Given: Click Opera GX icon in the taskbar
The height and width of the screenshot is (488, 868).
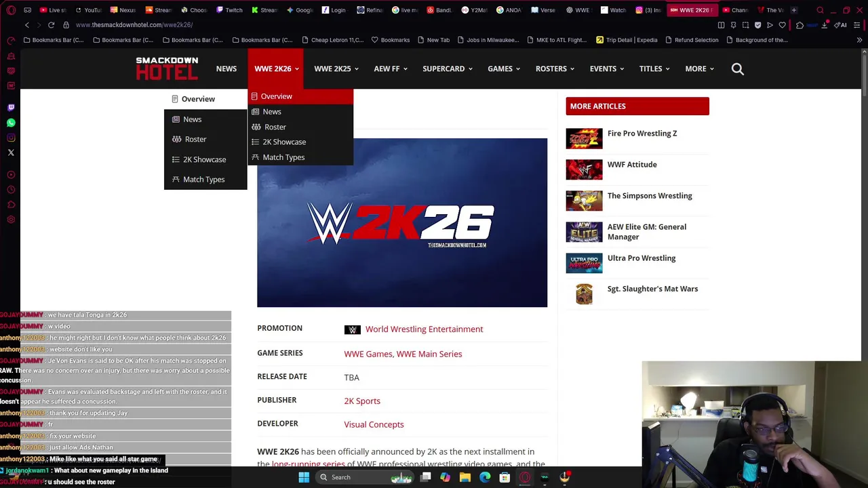Looking at the screenshot, I should point(525,477).
